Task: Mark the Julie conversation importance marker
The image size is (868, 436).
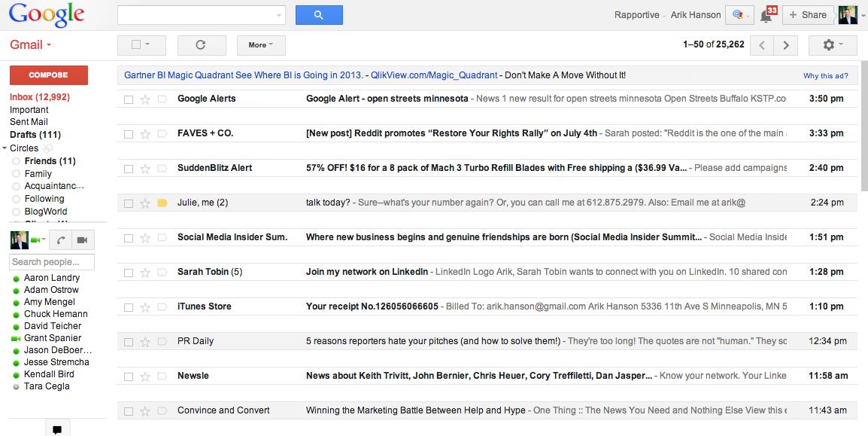Action: pyautogui.click(x=162, y=203)
